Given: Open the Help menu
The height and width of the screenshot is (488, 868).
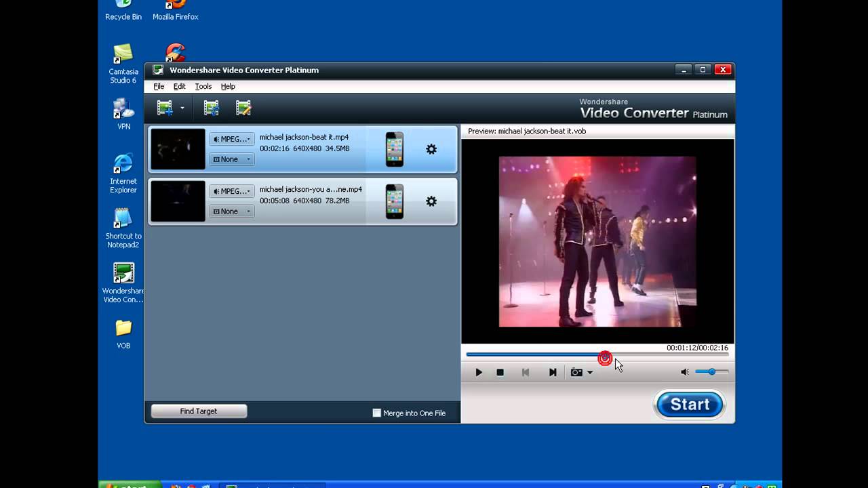Looking at the screenshot, I should tap(228, 87).
